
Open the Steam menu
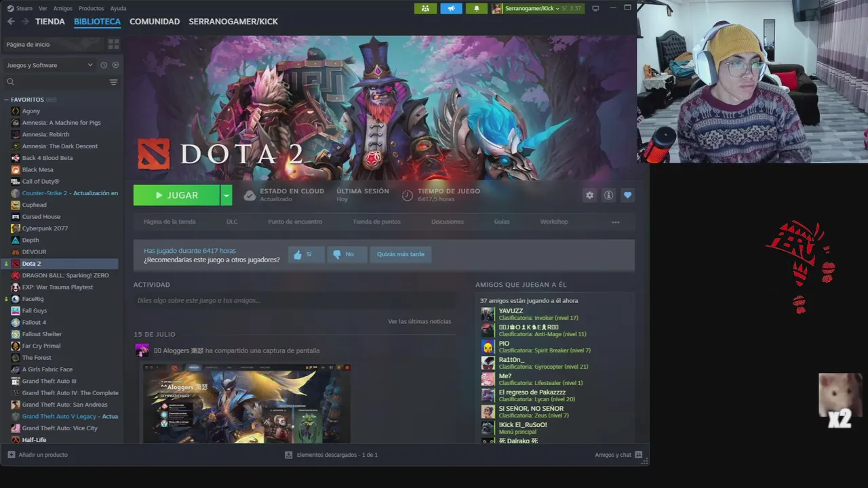(x=20, y=8)
